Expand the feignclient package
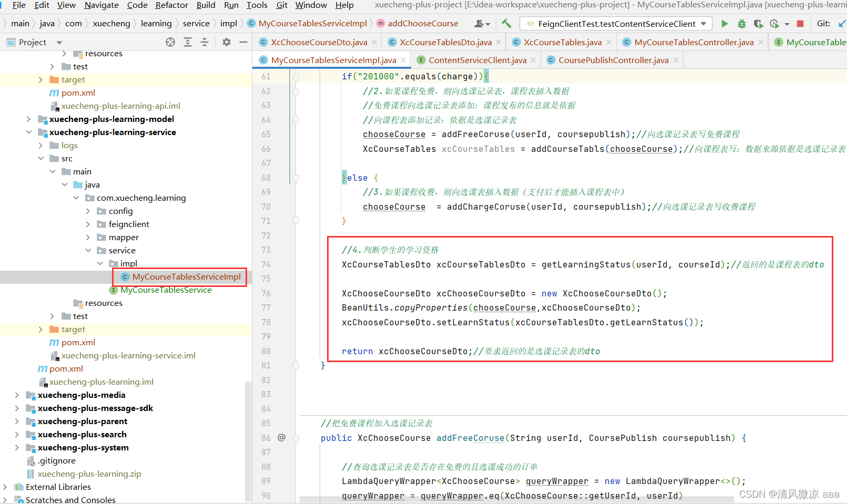The height and width of the screenshot is (504, 847). pos(88,224)
